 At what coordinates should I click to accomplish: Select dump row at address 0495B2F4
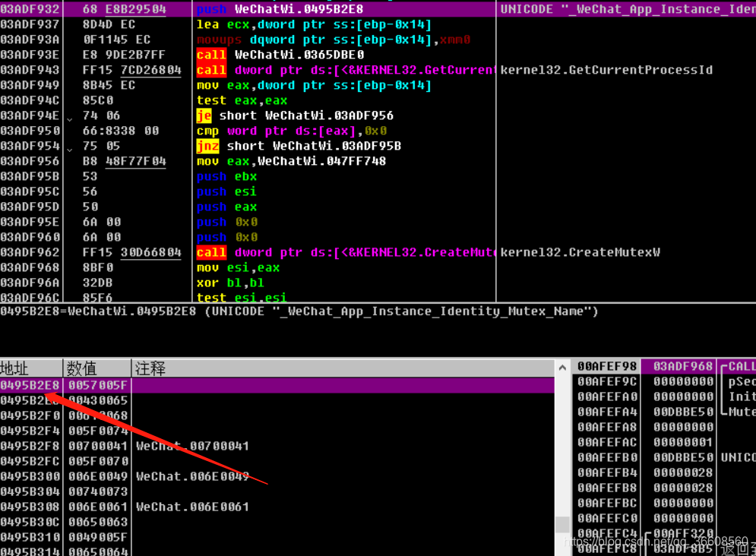[x=277, y=431]
